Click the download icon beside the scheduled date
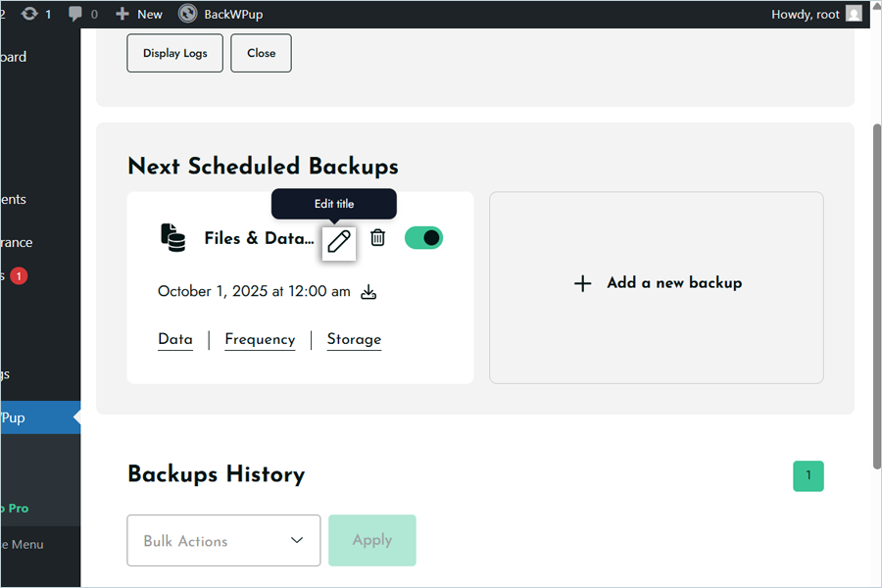The image size is (882, 588). pyautogui.click(x=368, y=292)
